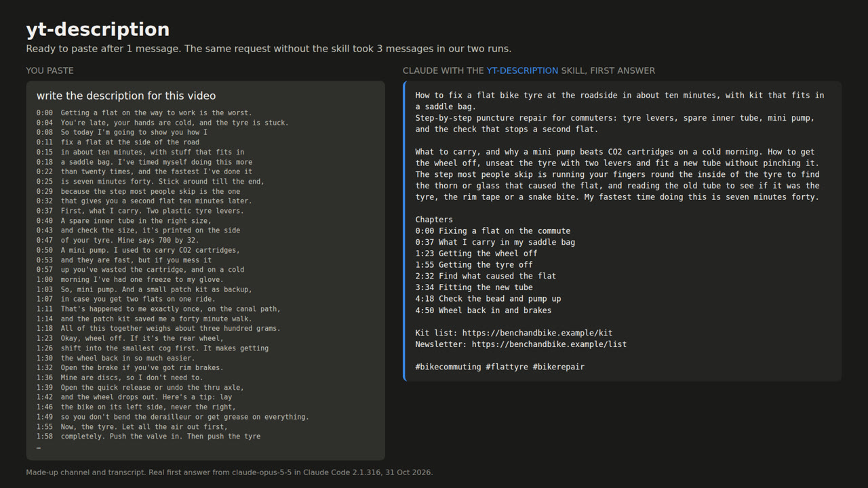The height and width of the screenshot is (488, 868).
Task: Click the line 'Step-by-step puncture repair for commuters'
Action: (615, 118)
